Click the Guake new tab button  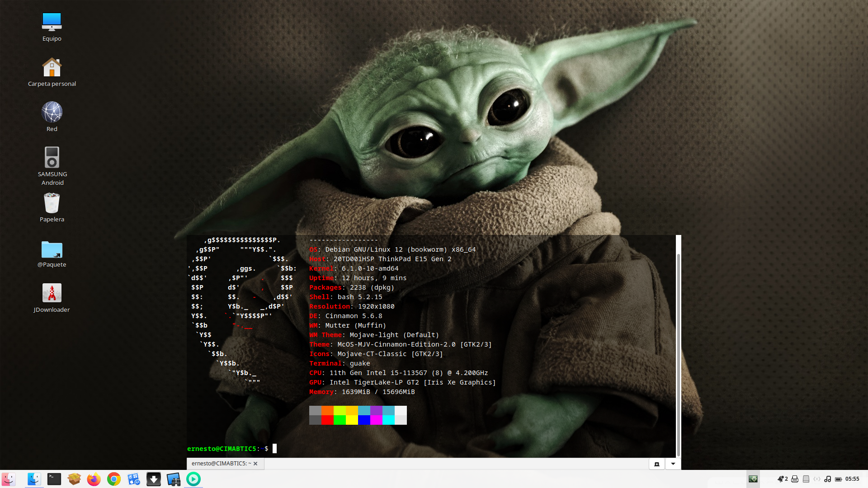point(657,464)
